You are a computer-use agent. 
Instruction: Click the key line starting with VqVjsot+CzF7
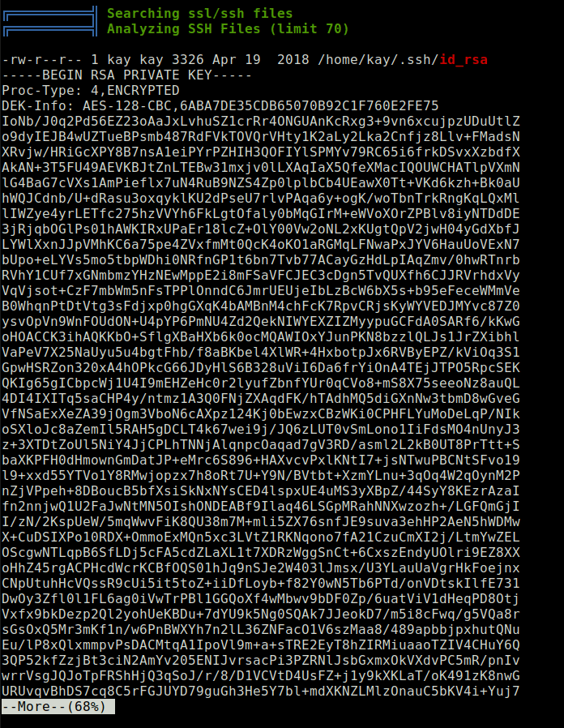pyautogui.click(x=260, y=291)
